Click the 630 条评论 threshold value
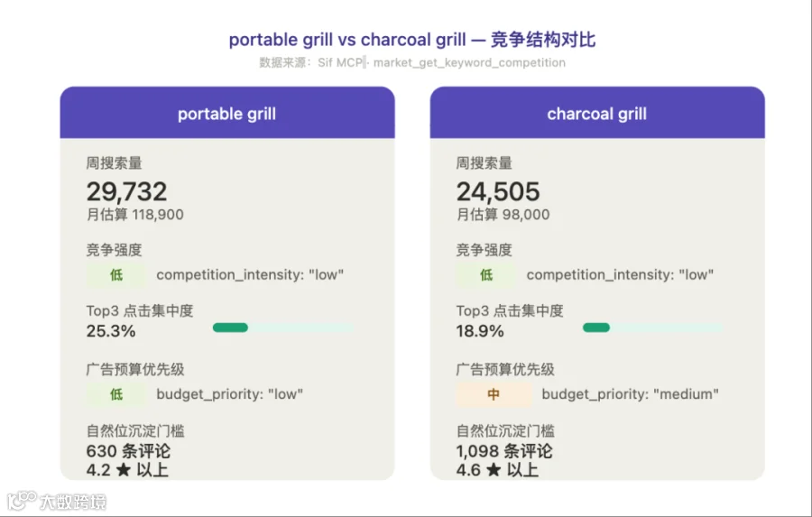This screenshot has height=517, width=812. pyautogui.click(x=128, y=451)
